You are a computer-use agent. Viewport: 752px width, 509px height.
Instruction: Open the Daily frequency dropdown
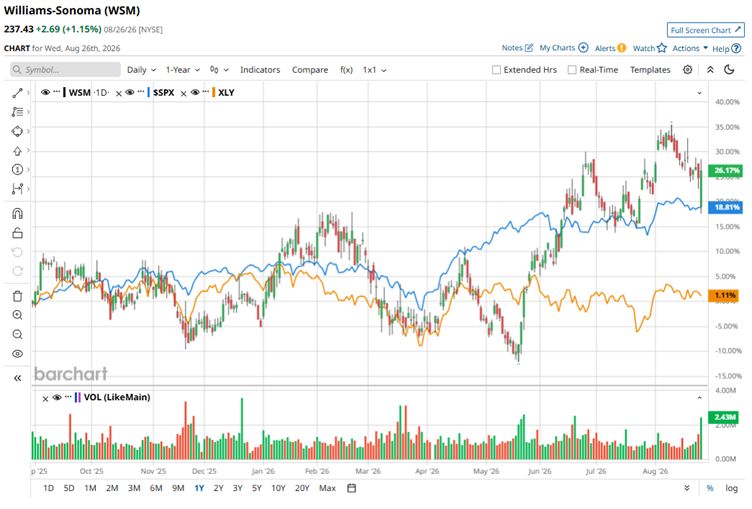point(141,70)
